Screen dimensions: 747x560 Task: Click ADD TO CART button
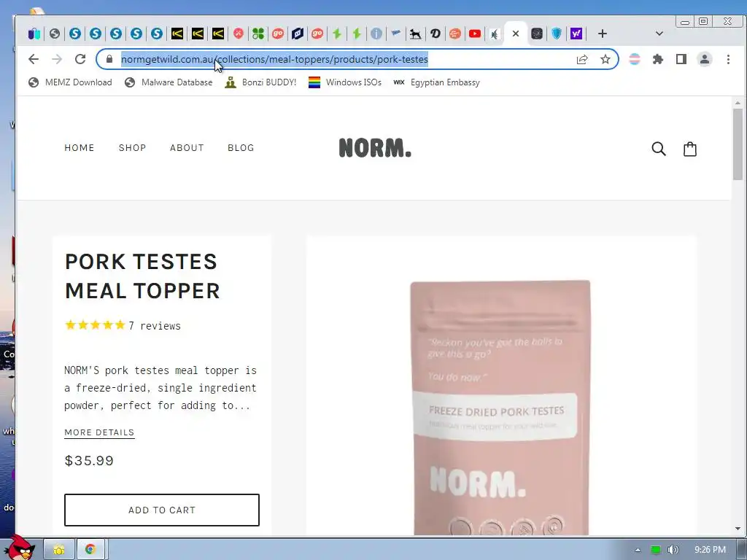click(x=162, y=510)
